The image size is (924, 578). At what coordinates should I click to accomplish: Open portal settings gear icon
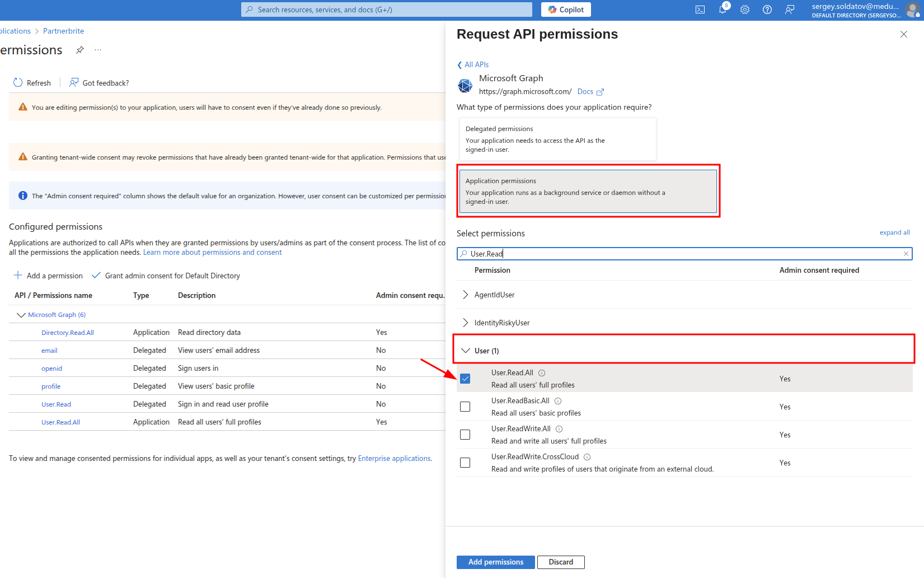tap(745, 10)
